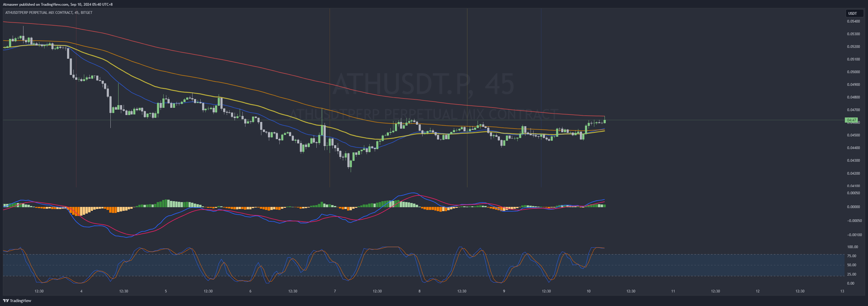Click the ATHUSDTPERP PERPETUAL MIX CONTRACT legend
The image size is (868, 306).
pos(49,12)
